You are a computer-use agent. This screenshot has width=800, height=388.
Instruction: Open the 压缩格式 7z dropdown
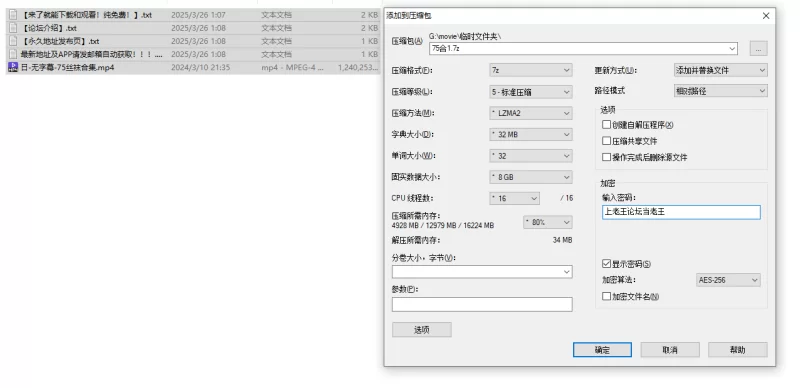tap(531, 70)
